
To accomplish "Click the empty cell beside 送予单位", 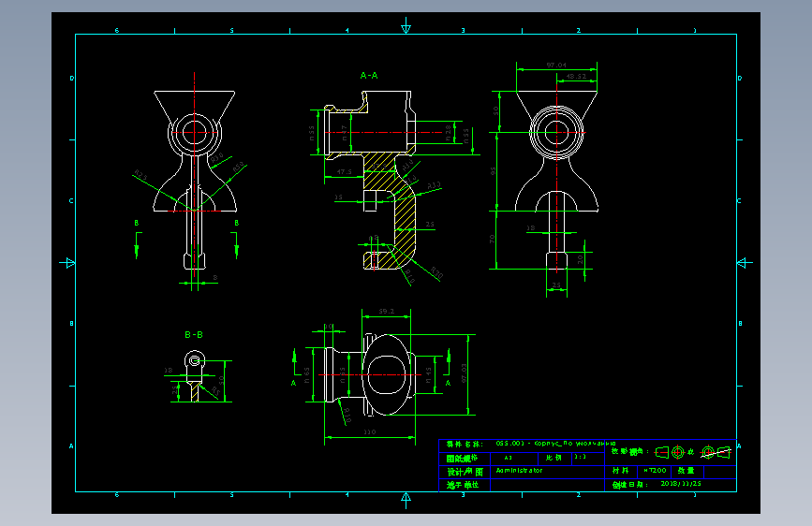I will (x=547, y=485).
